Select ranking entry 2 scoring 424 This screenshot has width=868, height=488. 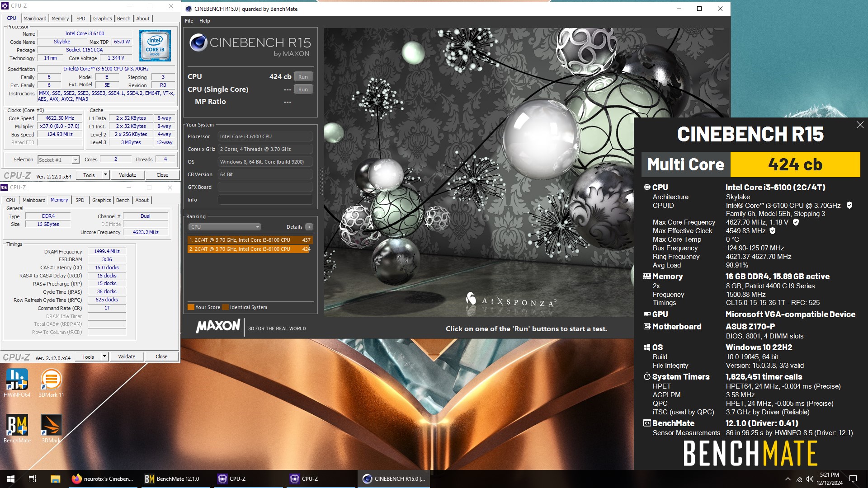point(250,249)
